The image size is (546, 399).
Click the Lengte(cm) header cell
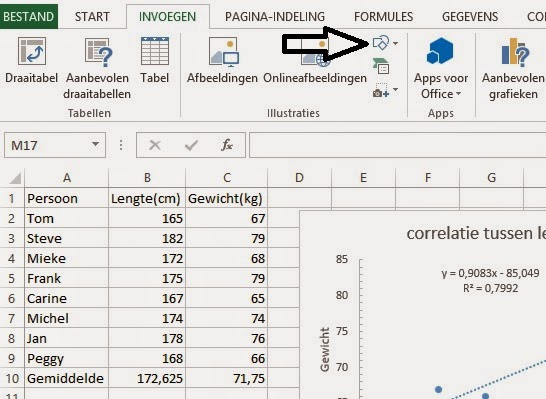[x=147, y=198]
